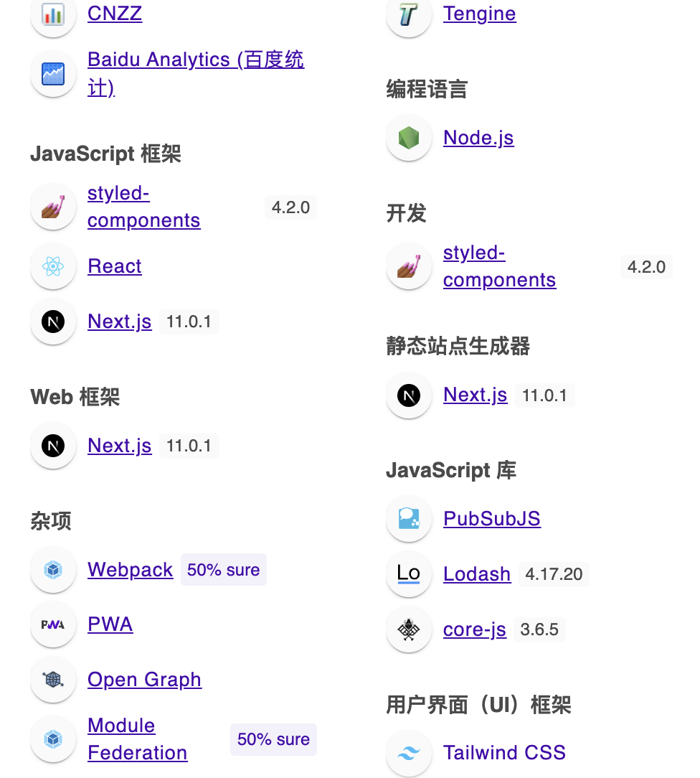Click the 杂项 heading
Screen dimensions: 700x778
click(51, 521)
